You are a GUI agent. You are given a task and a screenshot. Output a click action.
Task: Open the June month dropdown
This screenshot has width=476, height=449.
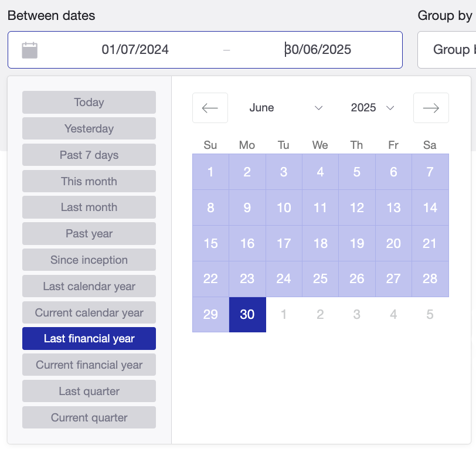click(285, 108)
